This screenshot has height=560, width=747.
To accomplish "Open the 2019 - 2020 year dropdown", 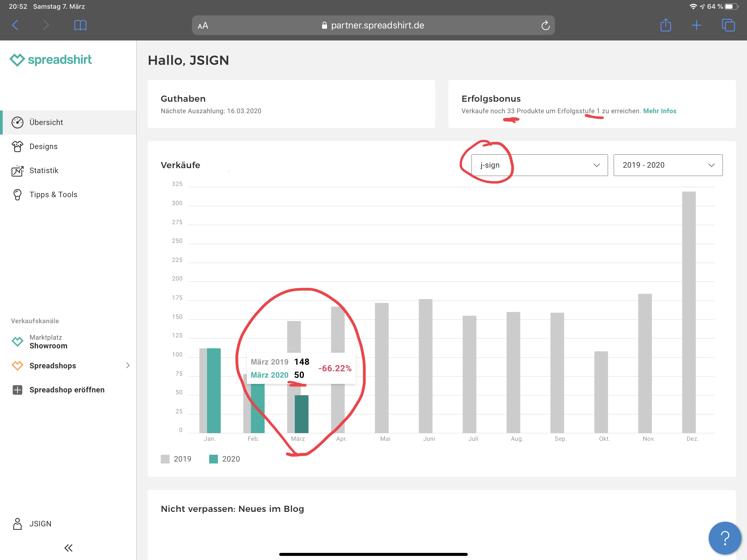I will (668, 165).
